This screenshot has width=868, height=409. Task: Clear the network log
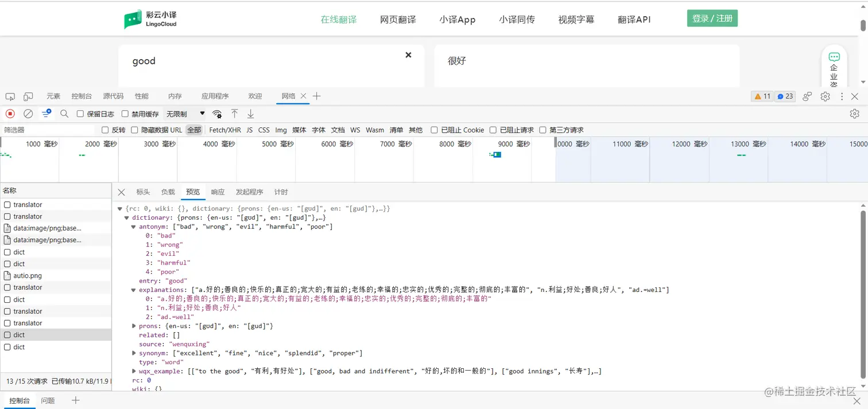(x=28, y=114)
